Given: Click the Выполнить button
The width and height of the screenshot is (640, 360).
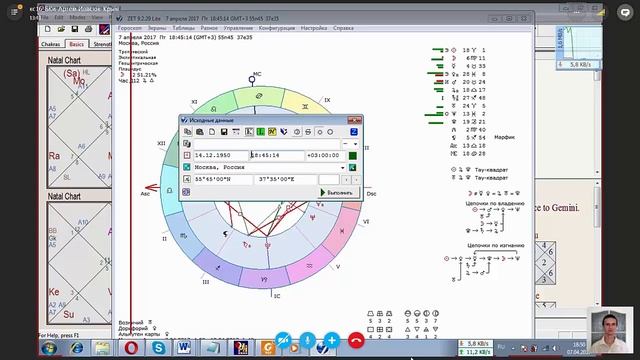Looking at the screenshot, I should [x=338, y=192].
